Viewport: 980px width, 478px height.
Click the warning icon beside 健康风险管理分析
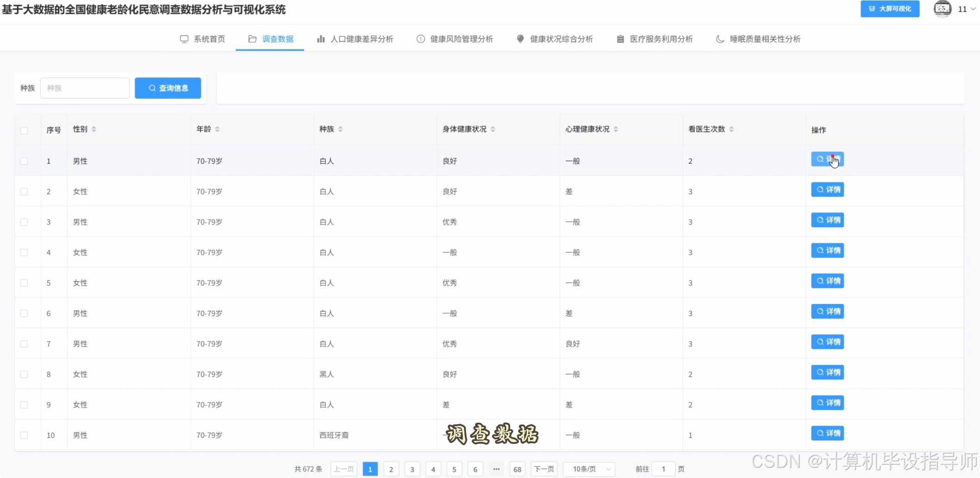coord(420,39)
